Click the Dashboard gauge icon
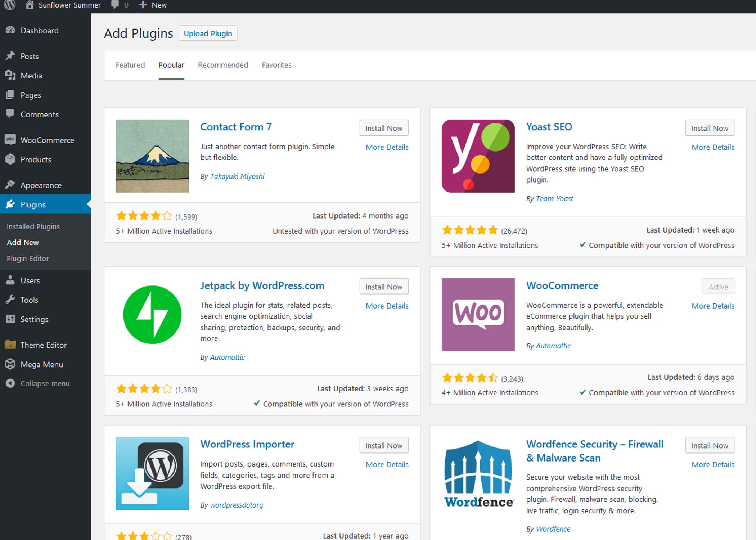Screen dimensions: 756x540 (x=10, y=30)
